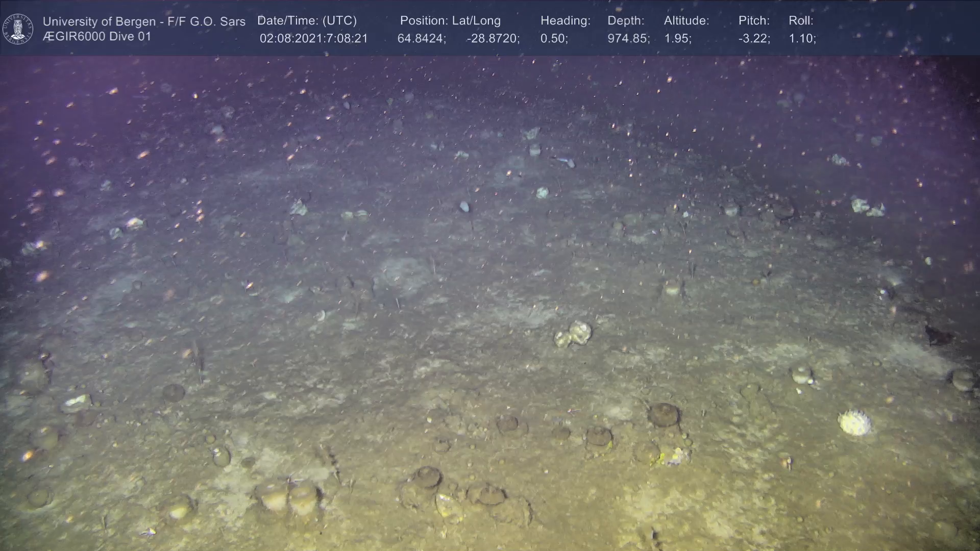Click the pale lumpy sponge cluster mid-frame
The image size is (980, 551).
tap(574, 334)
